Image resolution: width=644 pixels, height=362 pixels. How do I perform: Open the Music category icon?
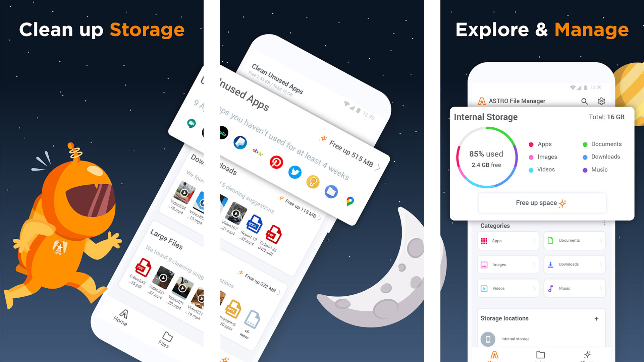pos(550,288)
